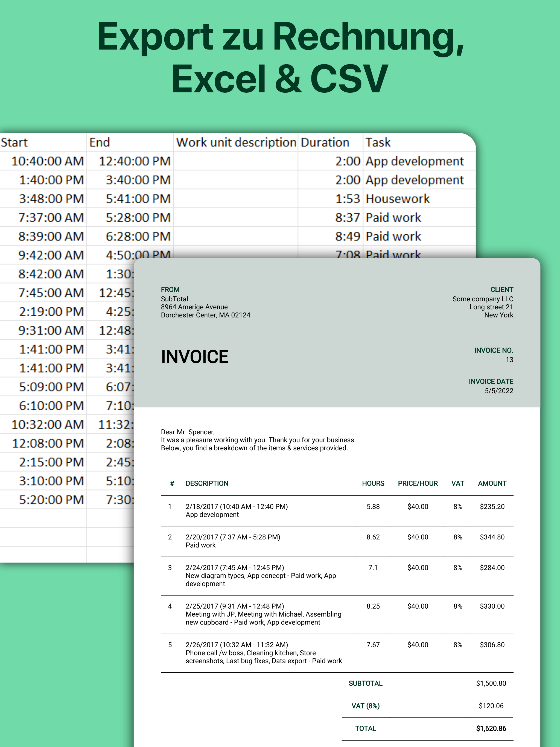Click the PRICE/HOUR invoice column header
560x747 pixels.
[418, 484]
